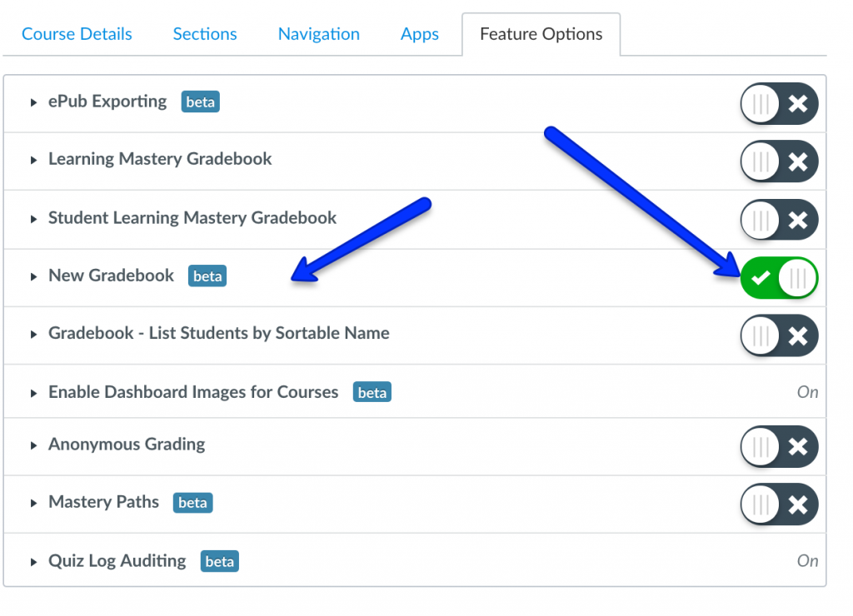Disable the New Gradebook toggle
This screenshot has width=853, height=616.
[779, 278]
